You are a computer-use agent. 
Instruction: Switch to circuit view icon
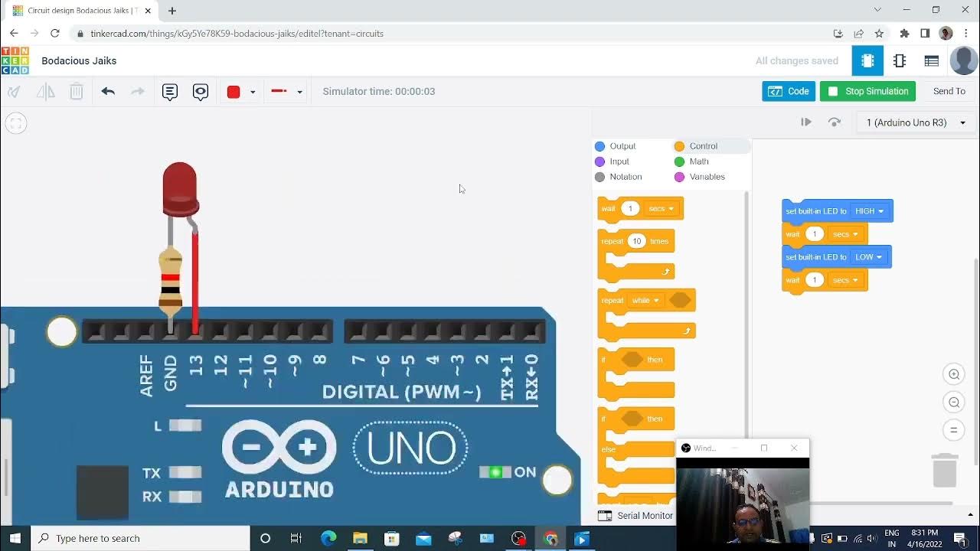click(867, 61)
